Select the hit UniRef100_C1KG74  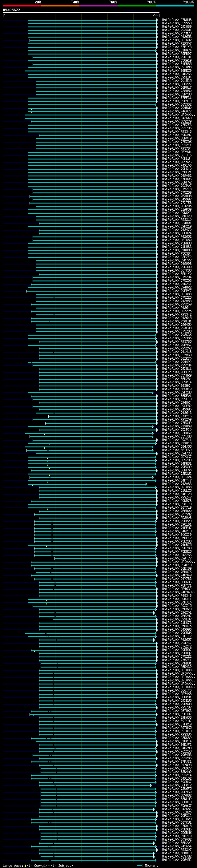tap(176, 50)
